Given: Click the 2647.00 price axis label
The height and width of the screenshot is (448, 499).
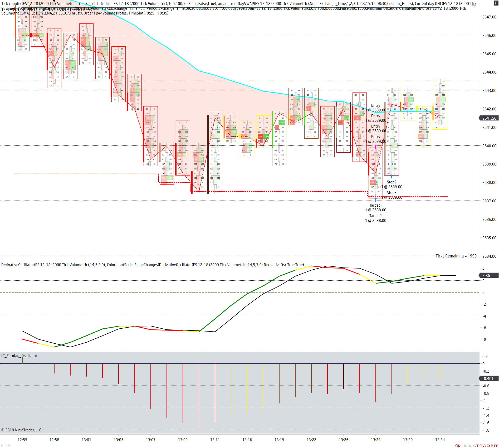Looking at the screenshot, I should pyautogui.click(x=489, y=17).
